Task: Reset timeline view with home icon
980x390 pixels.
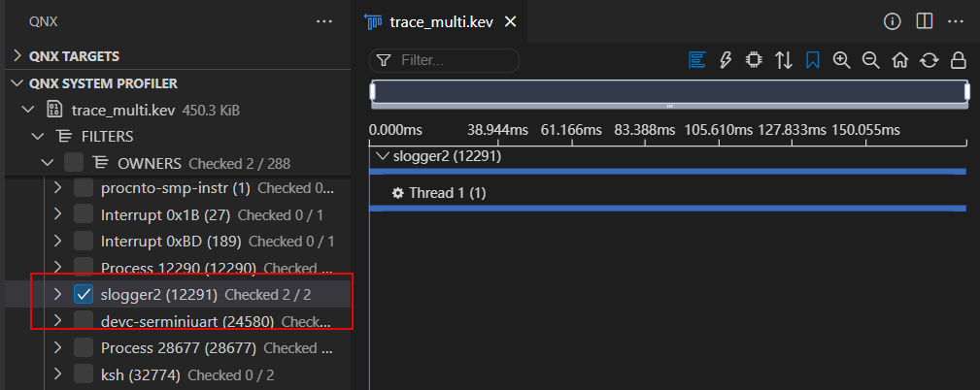Action: pos(899,60)
